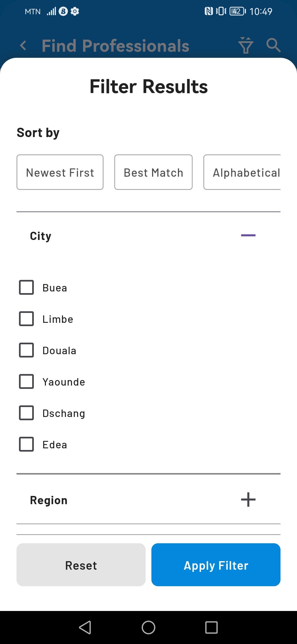The height and width of the screenshot is (644, 297).
Task: Open the search magnifier icon
Action: point(273,45)
